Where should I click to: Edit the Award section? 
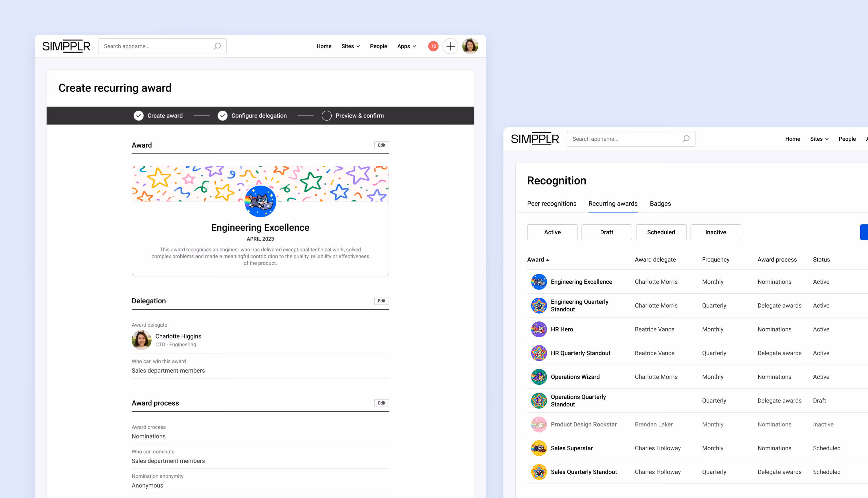coord(381,145)
